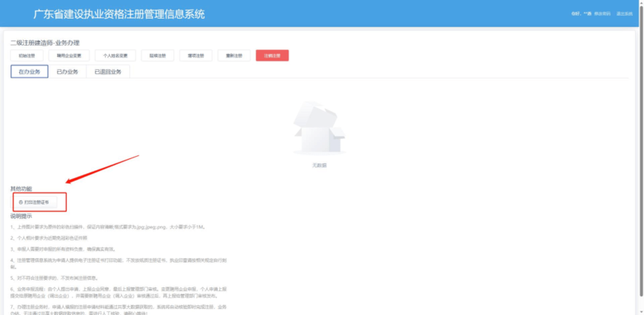Viewport: 644px width, 315px height.
Task: Click the 广东省建设执业资格注册管理信息系统 title
Action: tap(119, 14)
